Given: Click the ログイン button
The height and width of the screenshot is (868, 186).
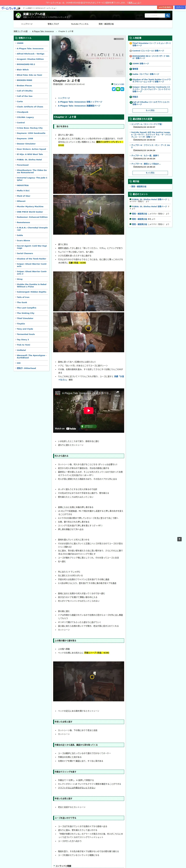Looking at the screenshot, I should pyautogui.click(x=180, y=7).
